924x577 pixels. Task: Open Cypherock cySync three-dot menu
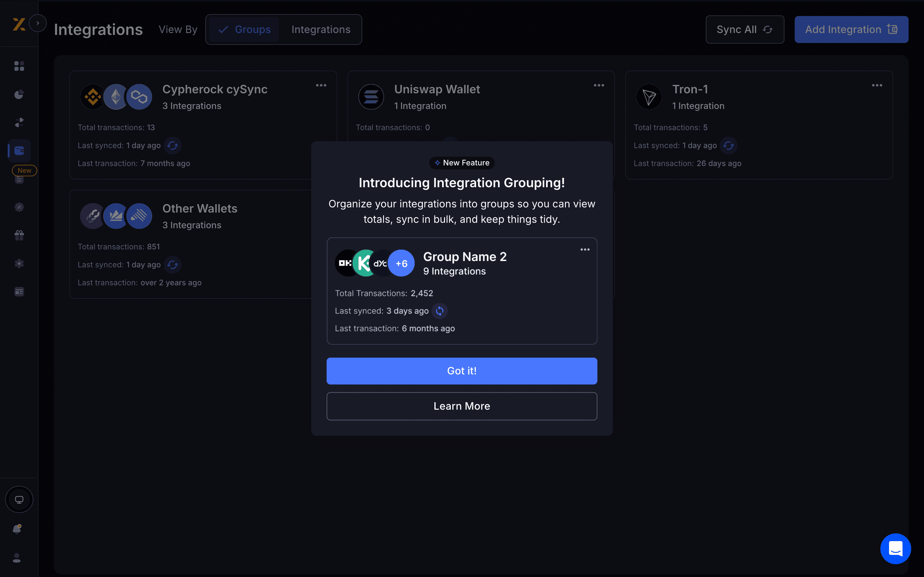pyautogui.click(x=321, y=86)
